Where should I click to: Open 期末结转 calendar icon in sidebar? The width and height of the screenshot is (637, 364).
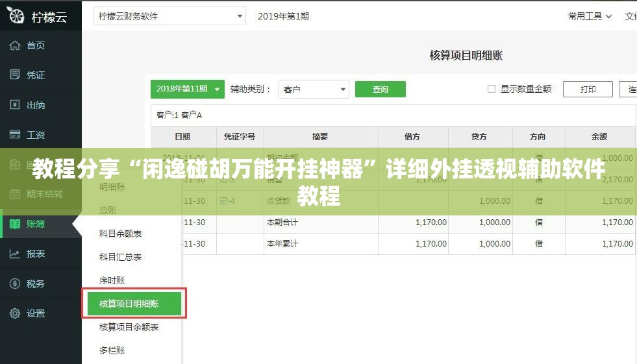click(15, 194)
